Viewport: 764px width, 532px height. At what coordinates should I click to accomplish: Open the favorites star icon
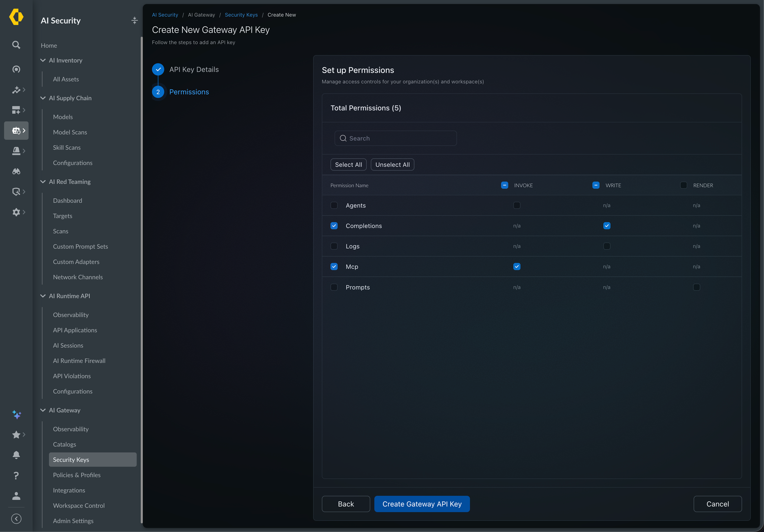[x=16, y=435]
